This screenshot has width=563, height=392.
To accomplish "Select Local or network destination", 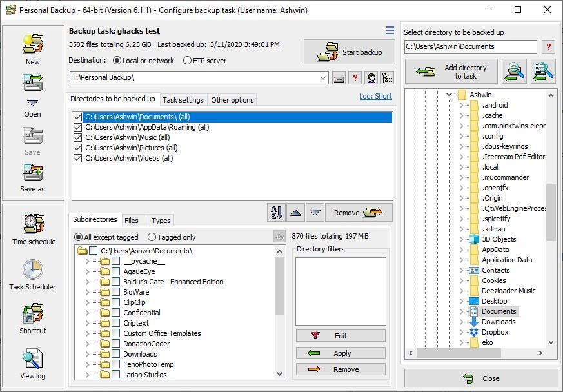I will coord(117,61).
